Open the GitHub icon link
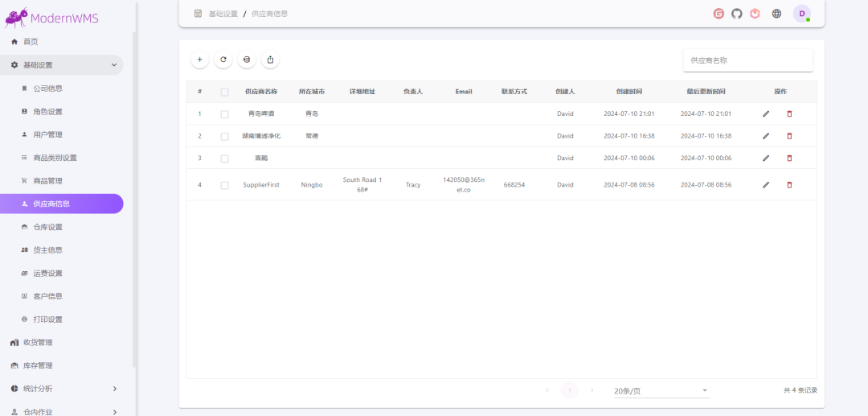 click(x=737, y=14)
